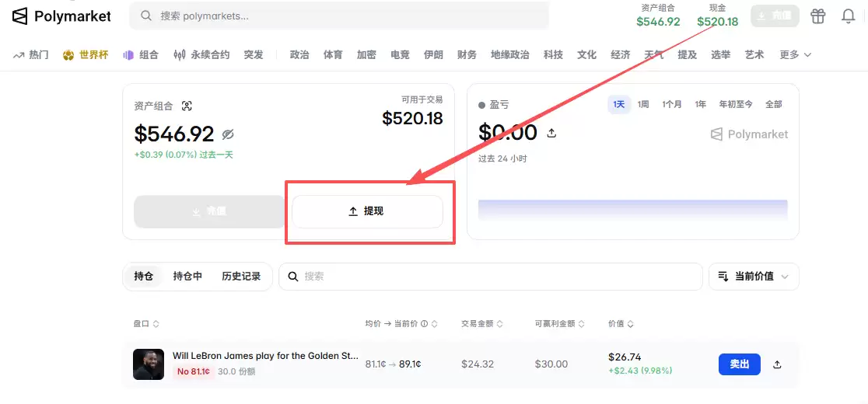868x404 pixels.
Task: Sort positions by 盘口 column
Action: (146, 324)
